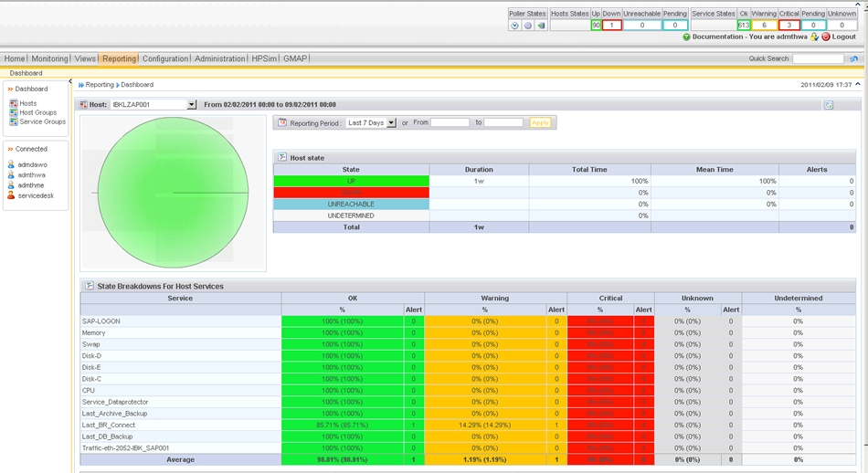Click the third poller state green cube icon
The height and width of the screenshot is (473, 868).
point(541,26)
